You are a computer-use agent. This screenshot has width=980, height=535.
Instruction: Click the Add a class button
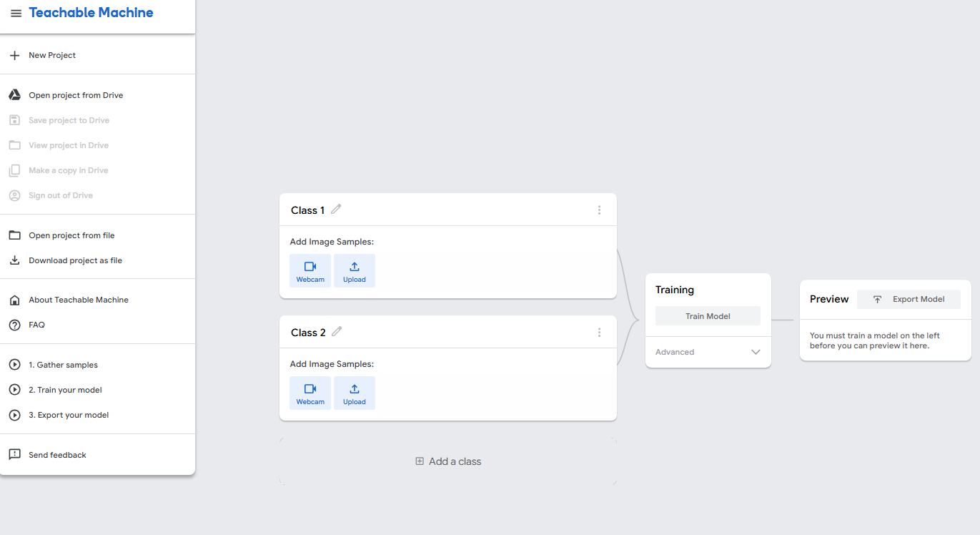pyautogui.click(x=448, y=461)
